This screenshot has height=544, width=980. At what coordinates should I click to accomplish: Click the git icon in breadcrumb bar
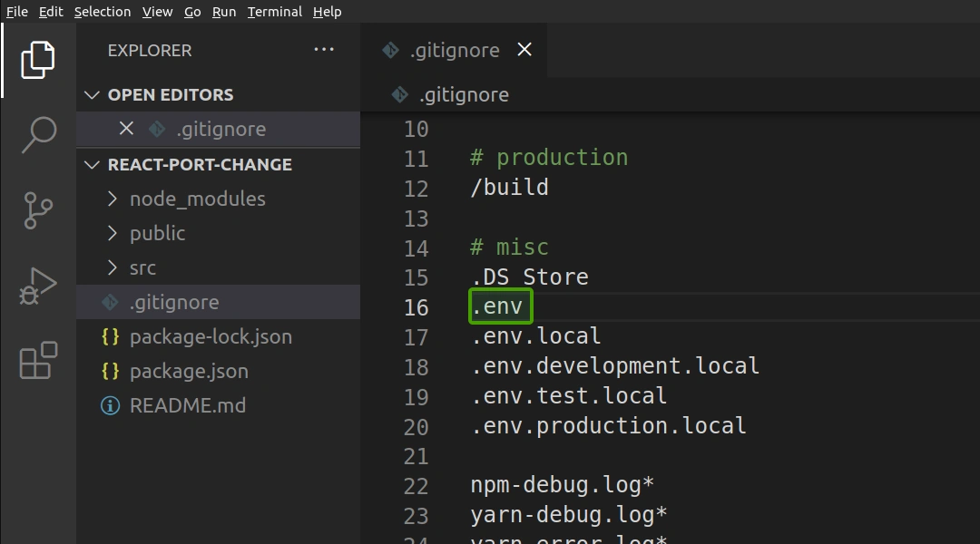click(399, 95)
